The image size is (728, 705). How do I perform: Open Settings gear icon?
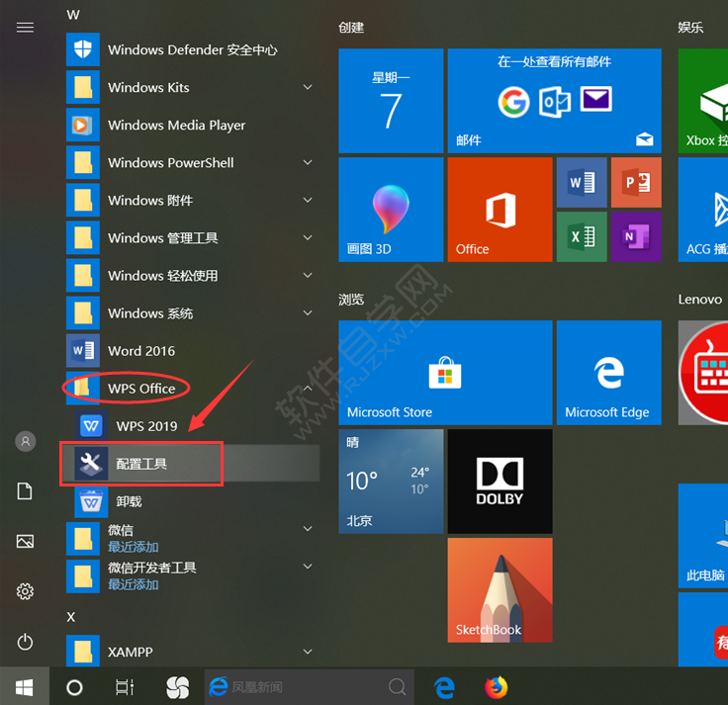click(x=25, y=591)
